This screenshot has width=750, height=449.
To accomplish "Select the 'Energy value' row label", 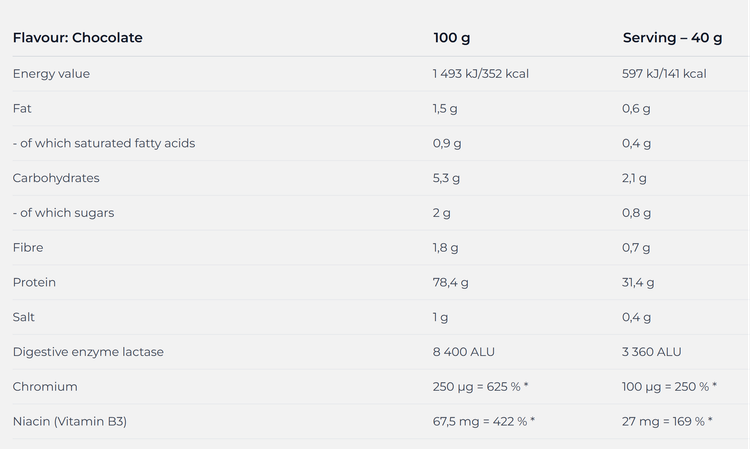I will [x=51, y=74].
